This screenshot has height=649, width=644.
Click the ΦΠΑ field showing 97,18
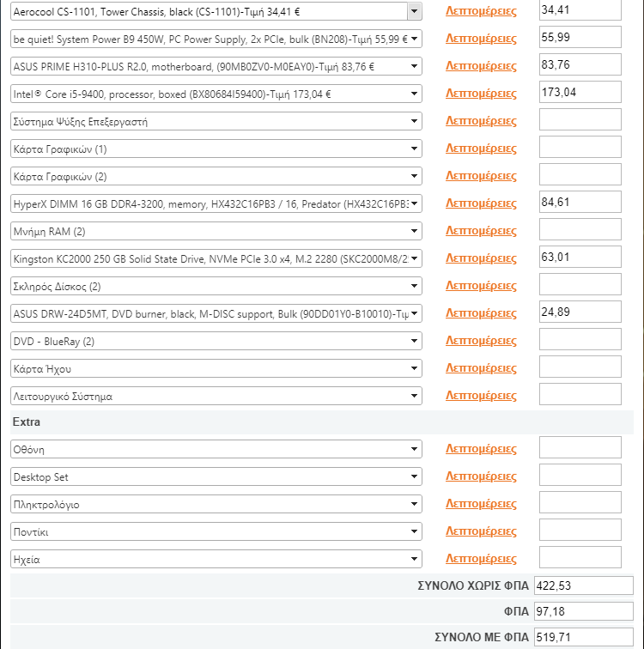coord(584,611)
